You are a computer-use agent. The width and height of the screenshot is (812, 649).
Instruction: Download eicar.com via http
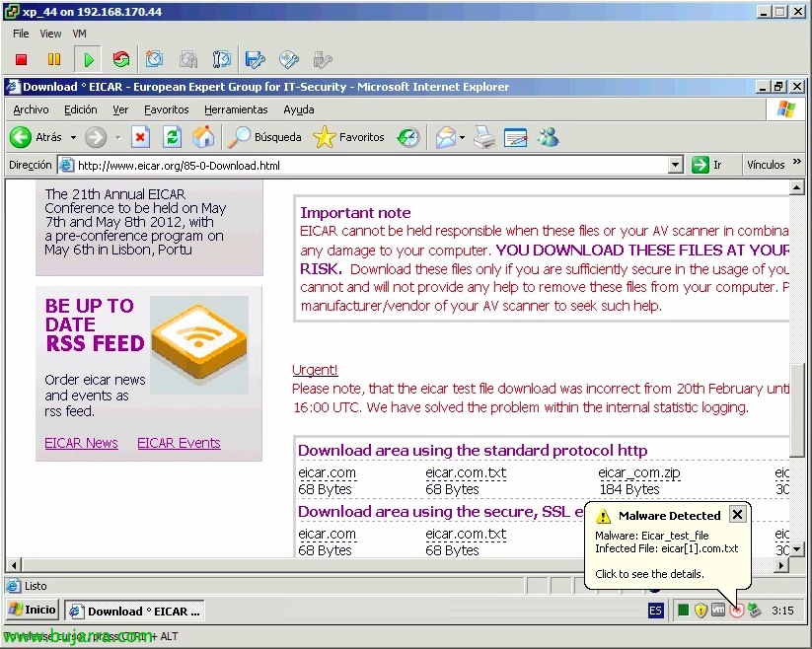pos(327,473)
